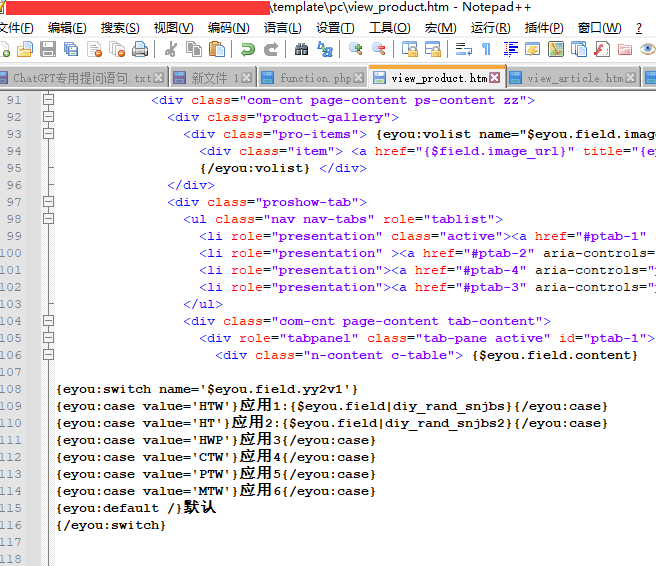
Task: Click the Copy icon
Action: point(193,49)
